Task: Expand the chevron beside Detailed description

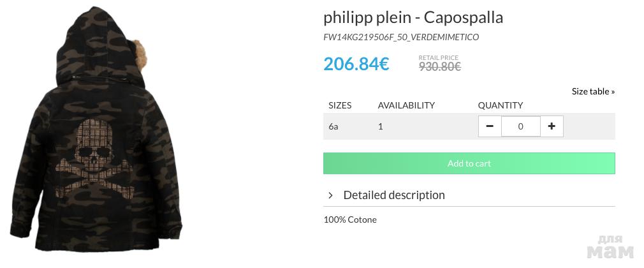Action: 330,195
